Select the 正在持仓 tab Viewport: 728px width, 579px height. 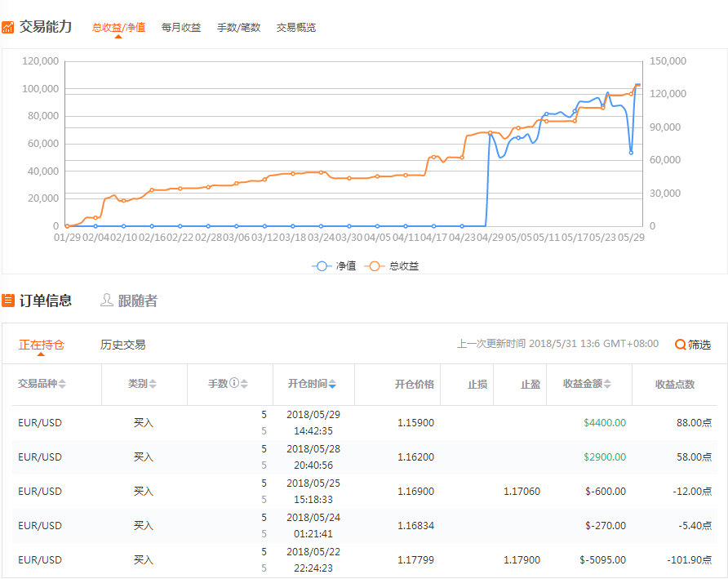tap(42, 345)
